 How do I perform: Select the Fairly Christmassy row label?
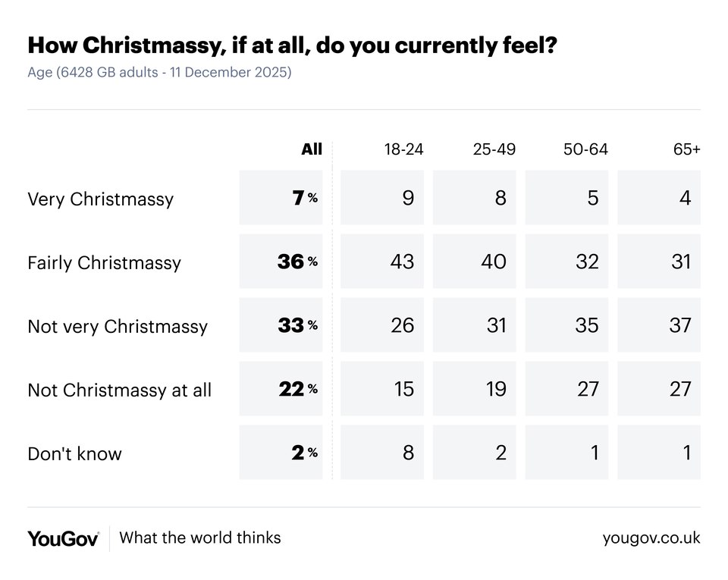pyautogui.click(x=104, y=262)
